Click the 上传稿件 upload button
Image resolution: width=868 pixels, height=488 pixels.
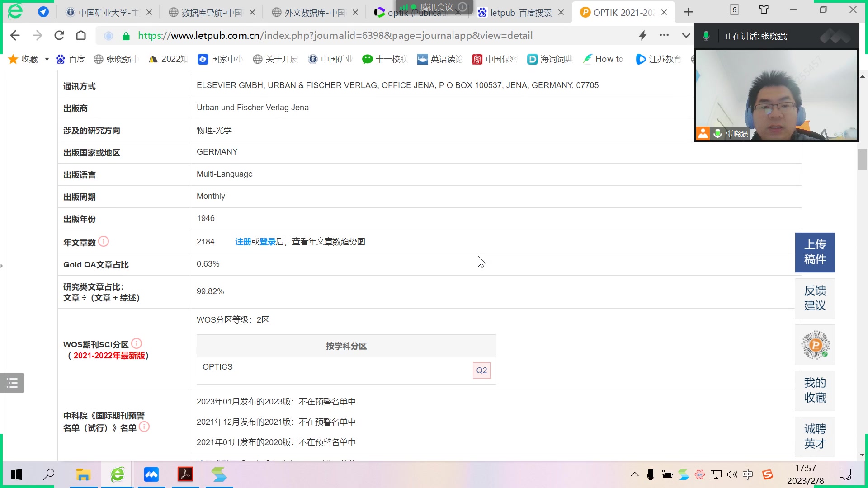[x=815, y=252]
